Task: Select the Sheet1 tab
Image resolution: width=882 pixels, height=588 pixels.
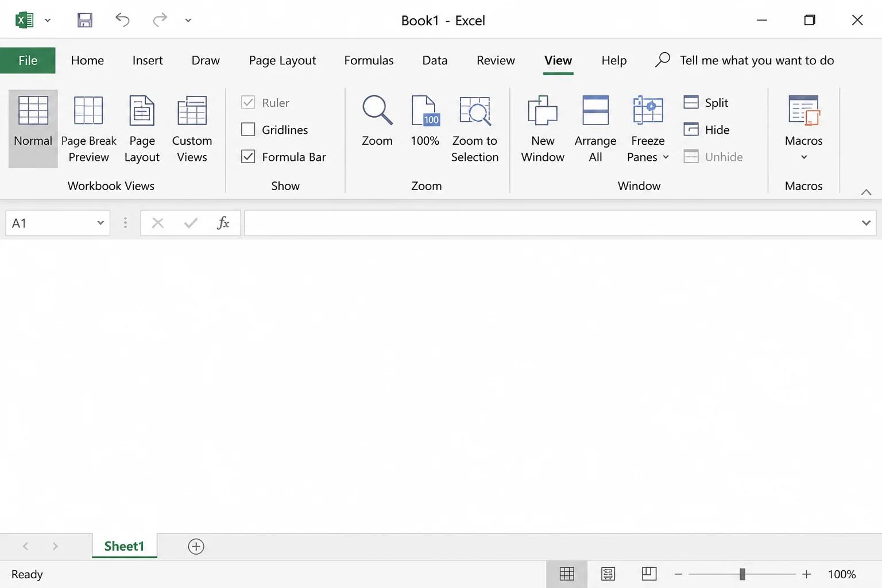Action: click(124, 546)
